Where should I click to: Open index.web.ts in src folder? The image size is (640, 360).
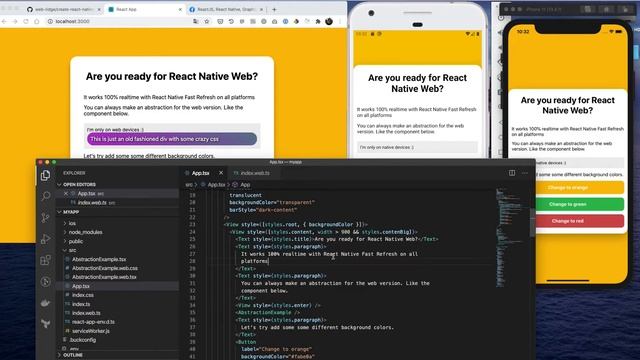click(86, 313)
